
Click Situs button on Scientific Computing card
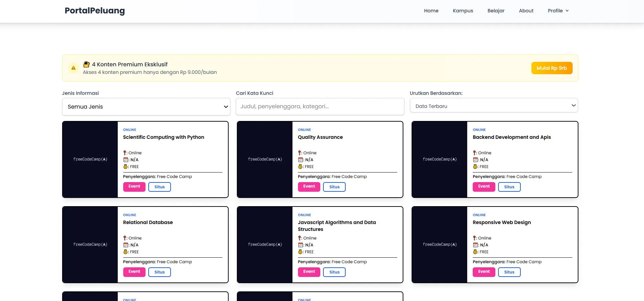[160, 187]
